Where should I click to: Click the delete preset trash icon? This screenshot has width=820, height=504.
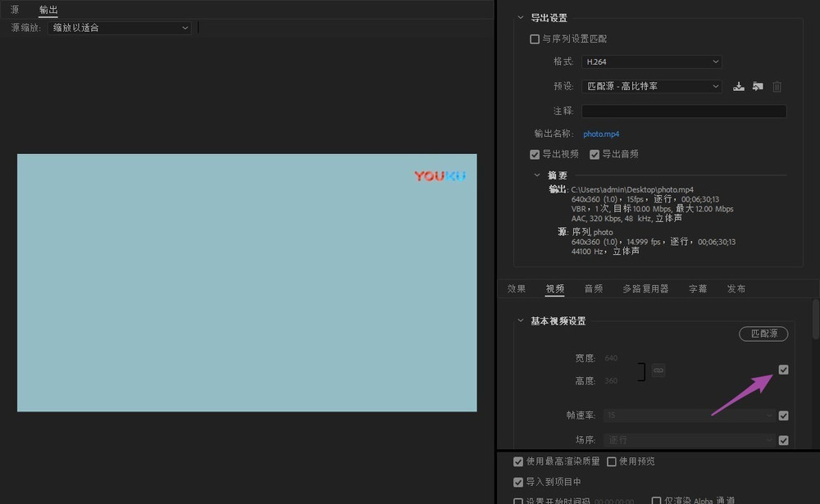pos(777,86)
